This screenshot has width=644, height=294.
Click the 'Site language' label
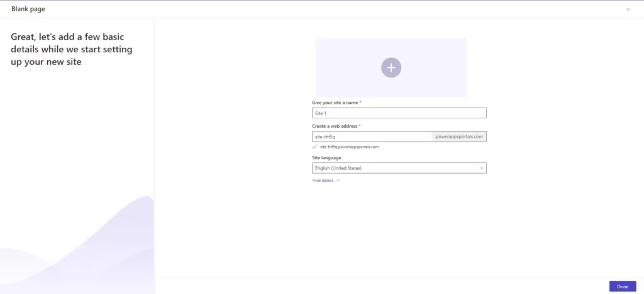click(x=326, y=157)
